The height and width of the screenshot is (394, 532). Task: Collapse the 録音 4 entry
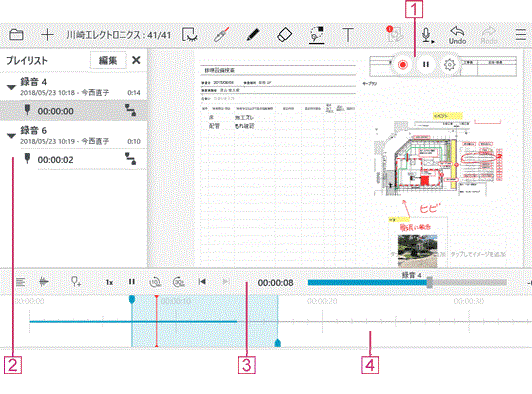11,87
